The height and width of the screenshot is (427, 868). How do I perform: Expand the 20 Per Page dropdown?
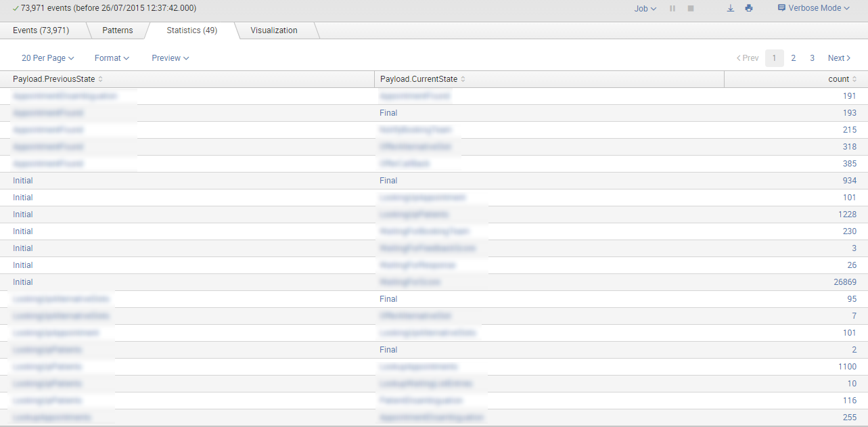coord(47,58)
